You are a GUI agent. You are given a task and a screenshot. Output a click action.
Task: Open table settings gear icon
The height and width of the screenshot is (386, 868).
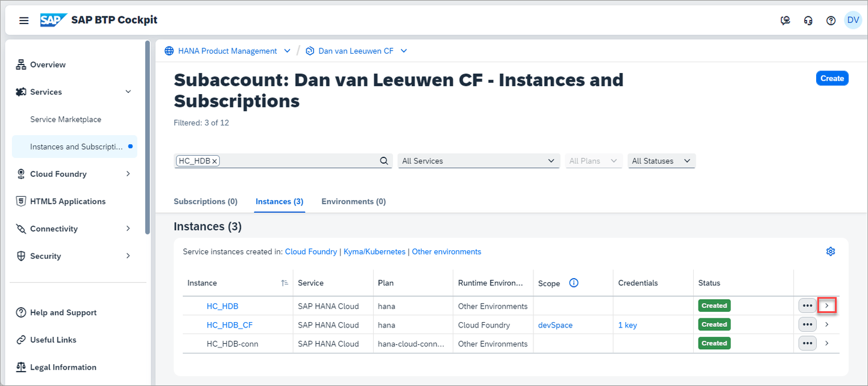pyautogui.click(x=831, y=252)
